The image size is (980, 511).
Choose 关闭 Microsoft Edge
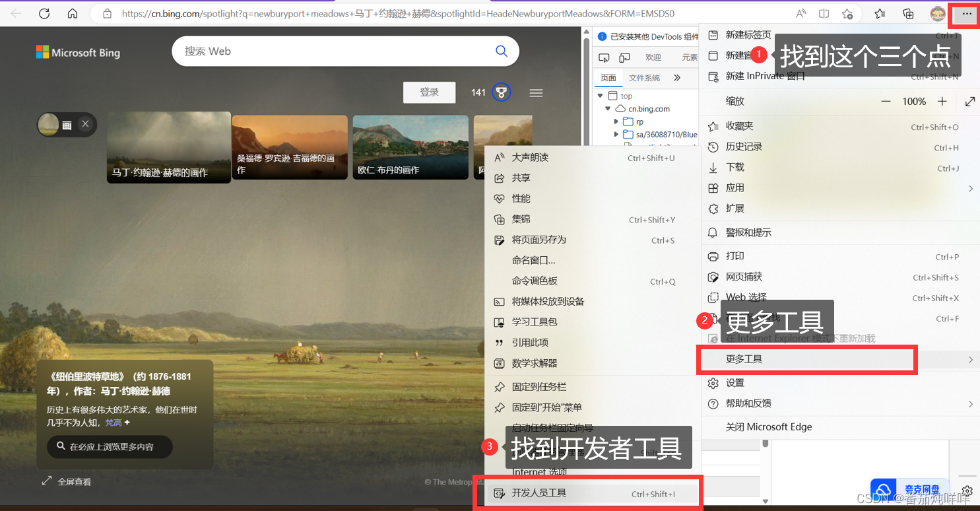[x=839, y=426]
